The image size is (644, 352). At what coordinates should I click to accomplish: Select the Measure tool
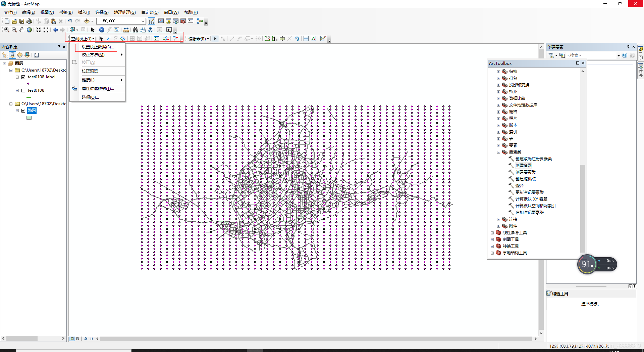[126, 30]
